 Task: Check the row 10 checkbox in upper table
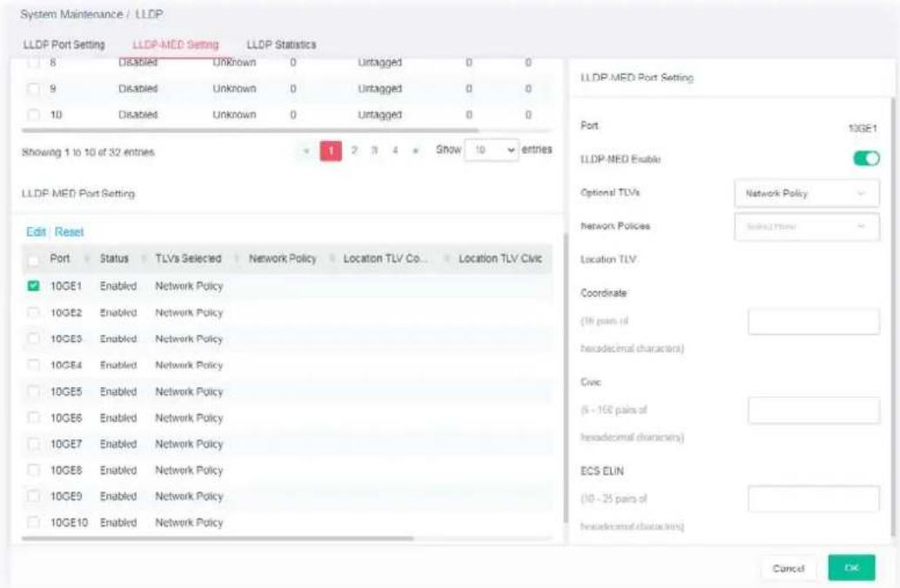33,115
